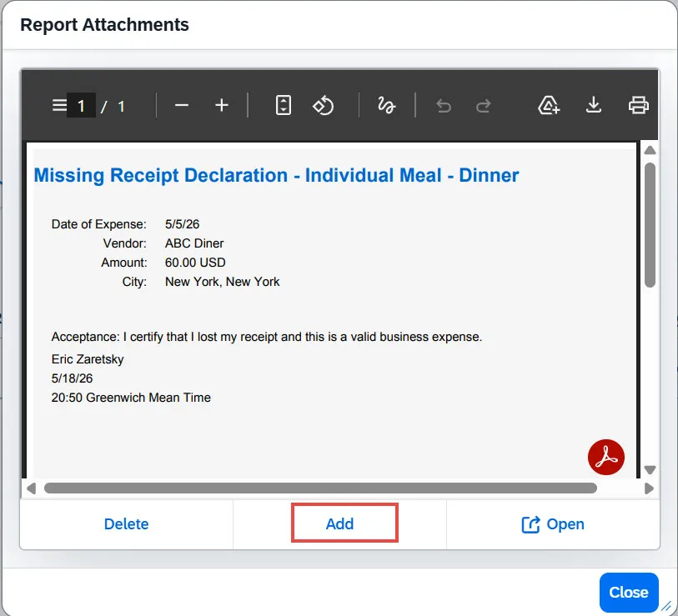Click the signed date 5/18/26
The height and width of the screenshot is (616, 678).
click(x=72, y=378)
